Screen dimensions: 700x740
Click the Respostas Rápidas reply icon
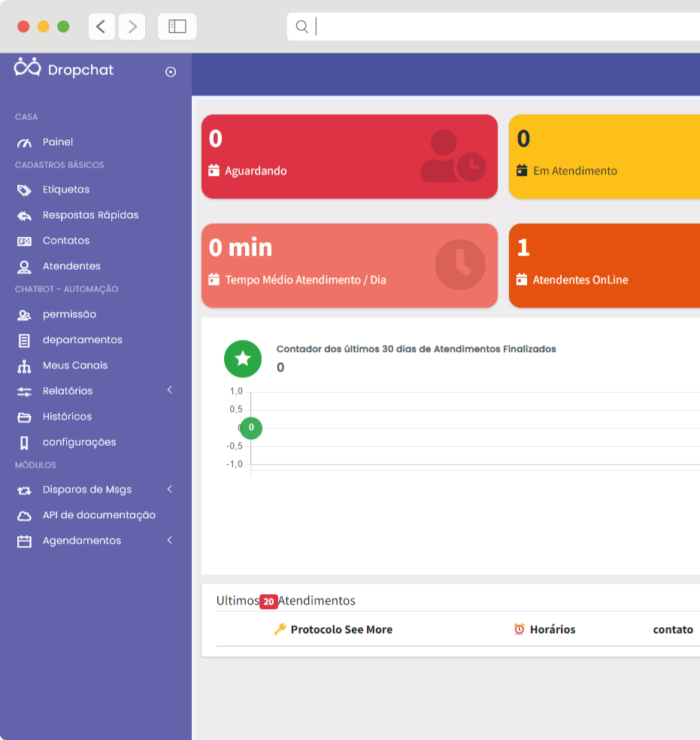24,216
